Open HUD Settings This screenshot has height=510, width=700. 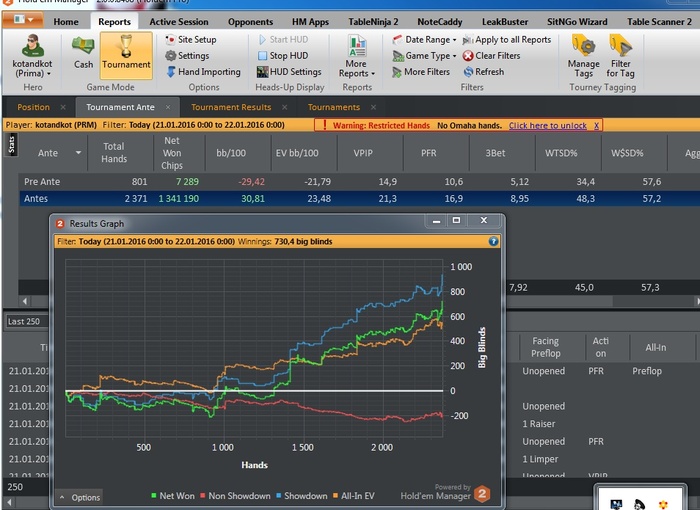[x=289, y=72]
